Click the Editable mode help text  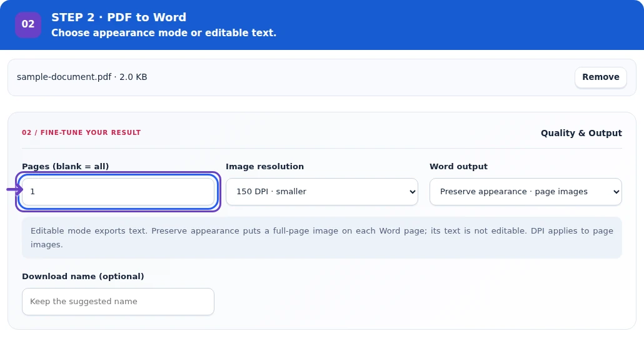[321, 237]
